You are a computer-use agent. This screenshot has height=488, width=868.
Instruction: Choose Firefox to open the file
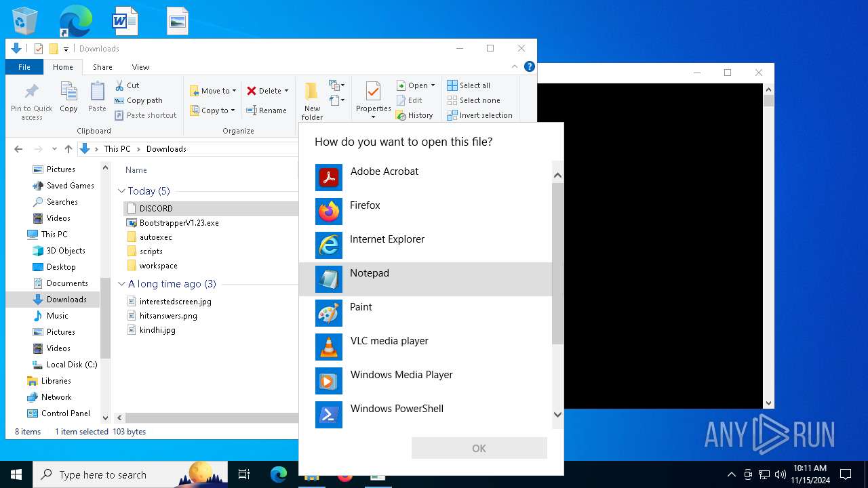coord(425,211)
